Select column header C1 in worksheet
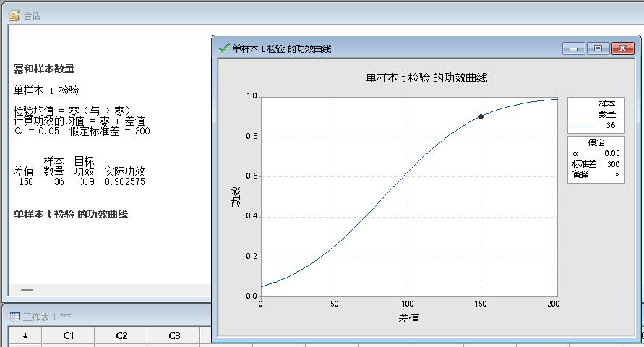Screen dimensions: 644x347 point(68,336)
